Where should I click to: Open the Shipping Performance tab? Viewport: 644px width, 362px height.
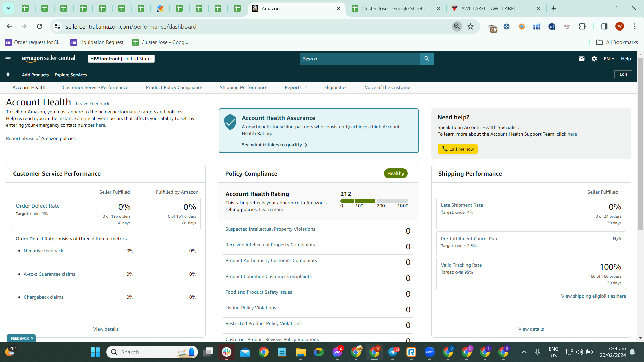(x=244, y=87)
